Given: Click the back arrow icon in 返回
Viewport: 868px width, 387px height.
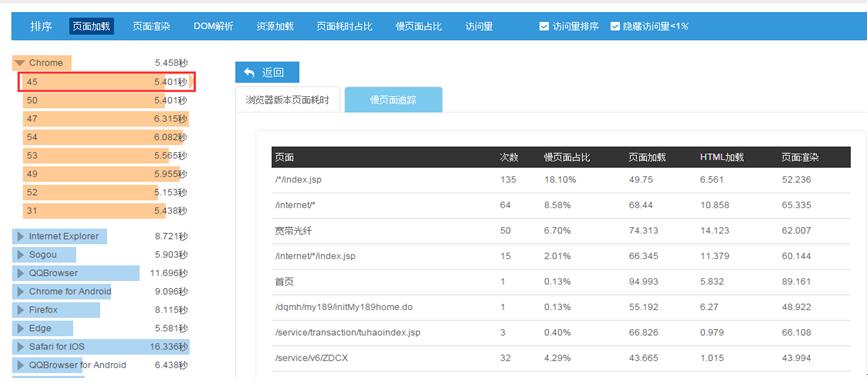Looking at the screenshot, I should [x=249, y=73].
